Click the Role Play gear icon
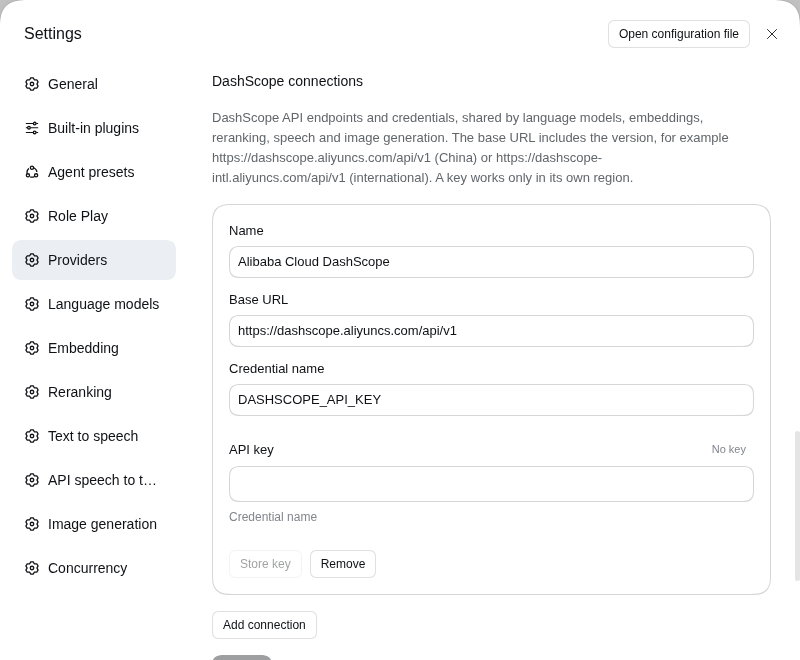This screenshot has width=800, height=660. 32,216
